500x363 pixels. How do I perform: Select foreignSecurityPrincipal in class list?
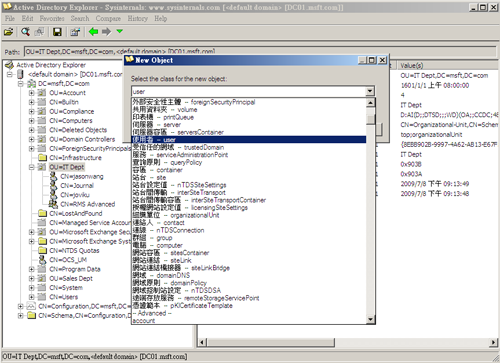point(249,102)
